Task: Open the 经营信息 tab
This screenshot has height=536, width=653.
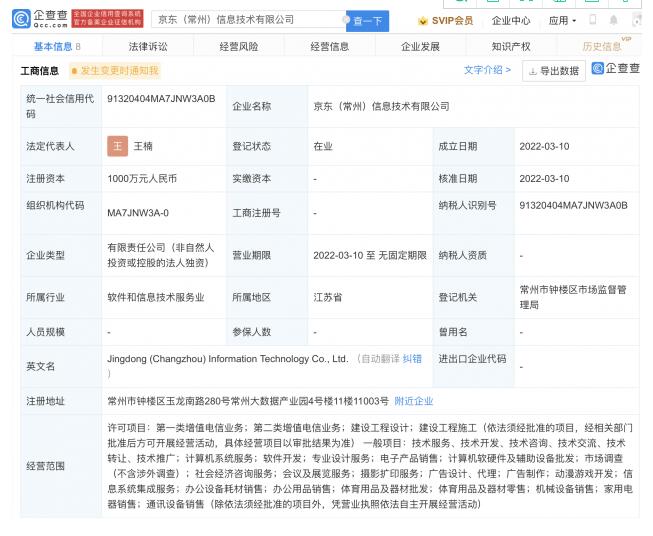Action: (x=330, y=46)
